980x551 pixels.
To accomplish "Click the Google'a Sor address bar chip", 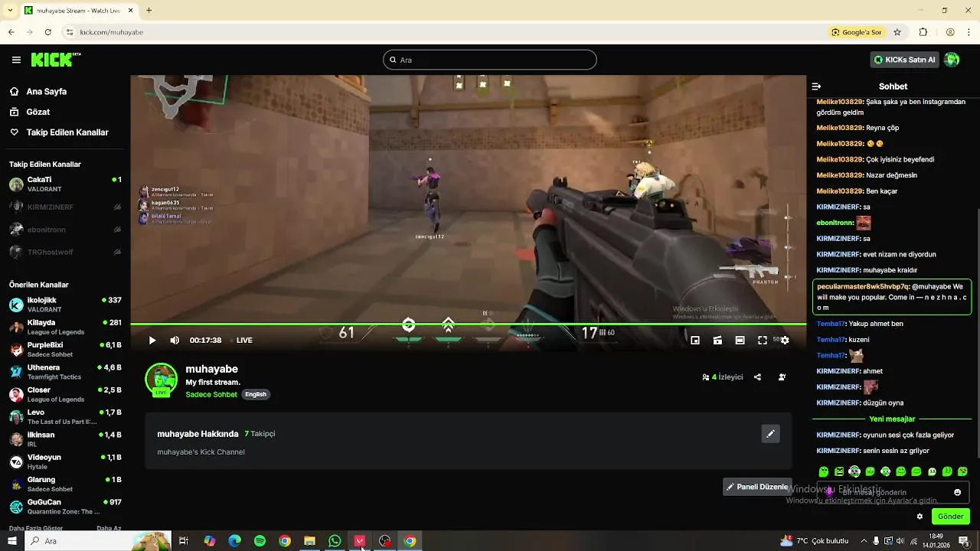I will click(857, 32).
